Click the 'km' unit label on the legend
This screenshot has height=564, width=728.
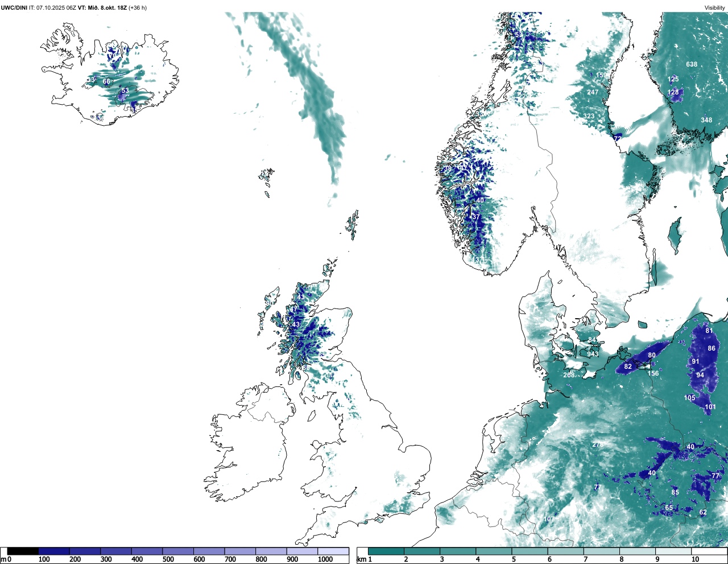coord(361,559)
